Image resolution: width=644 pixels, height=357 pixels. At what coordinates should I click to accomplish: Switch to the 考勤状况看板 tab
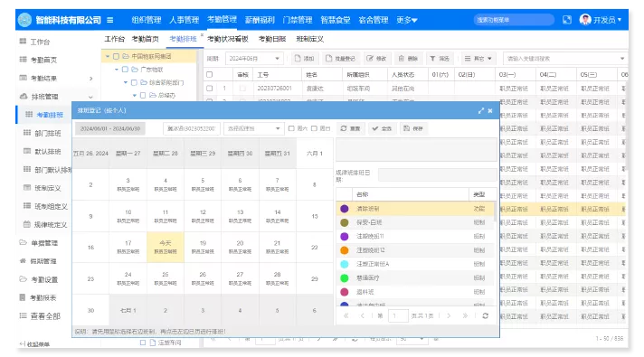[228, 39]
